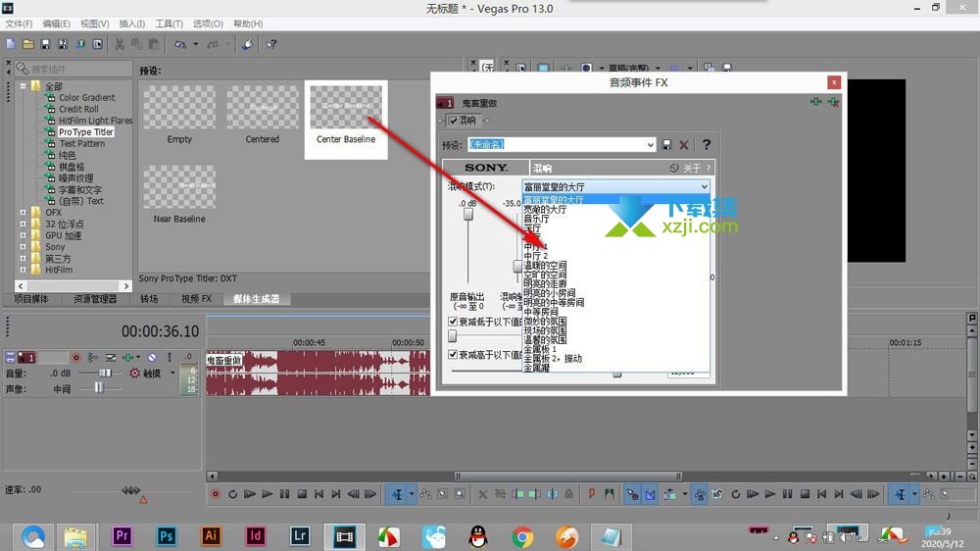Click the Insert region green flags icon
Screen dimensions: 980x551
coord(610,494)
